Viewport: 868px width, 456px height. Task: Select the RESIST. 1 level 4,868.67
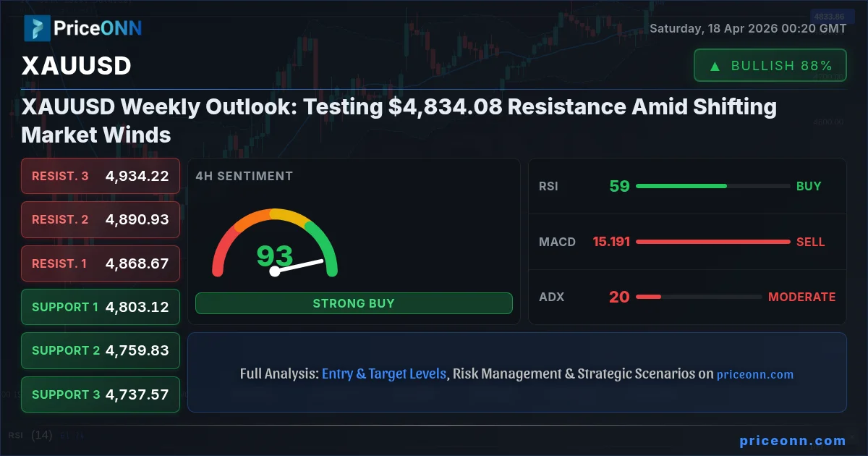coord(101,263)
